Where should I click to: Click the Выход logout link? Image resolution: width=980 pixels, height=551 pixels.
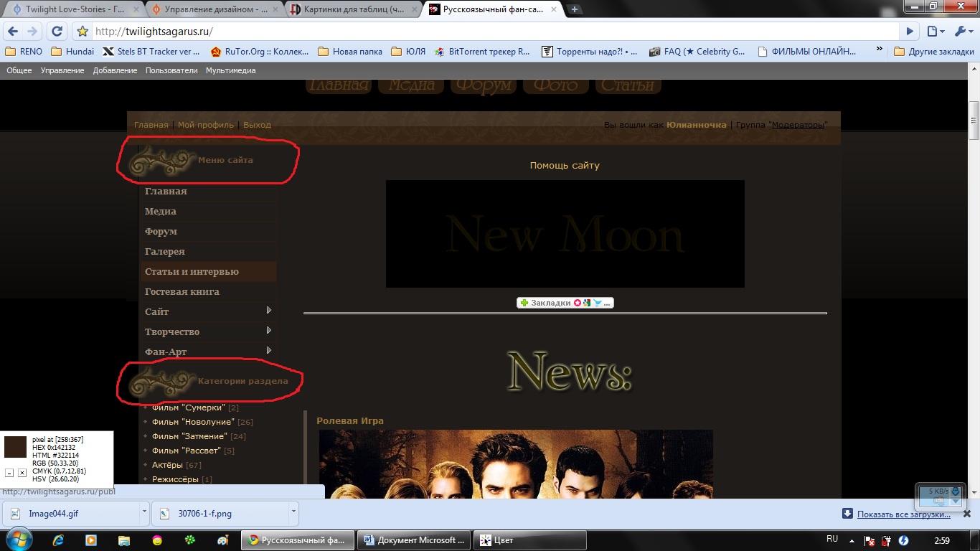click(257, 125)
